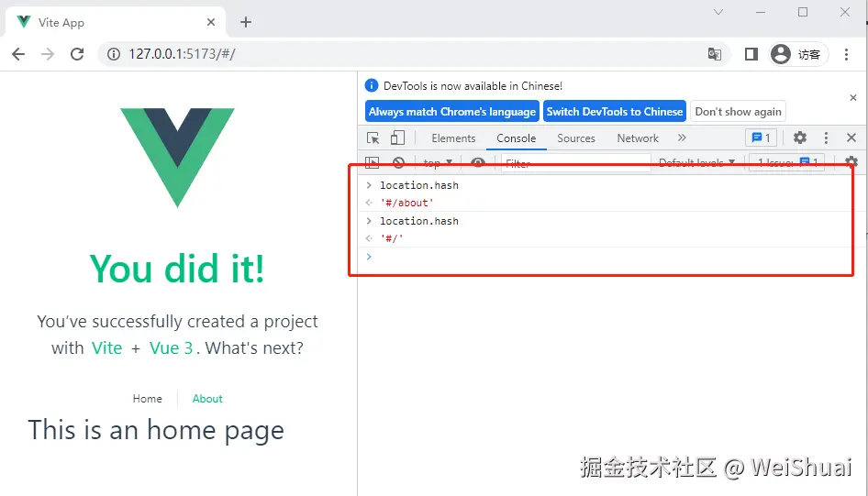Screen dimensions: 868x496
Task: Open the Vue 3 link in the page
Action: pyautogui.click(x=171, y=347)
